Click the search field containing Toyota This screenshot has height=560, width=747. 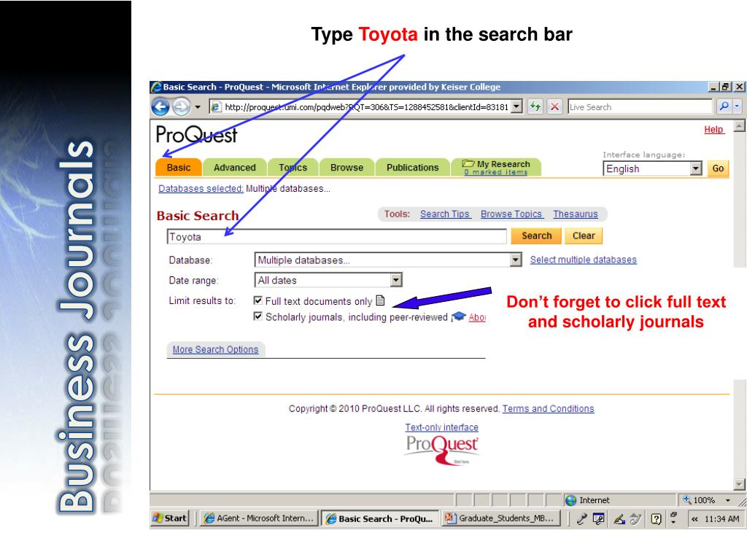[336, 237]
